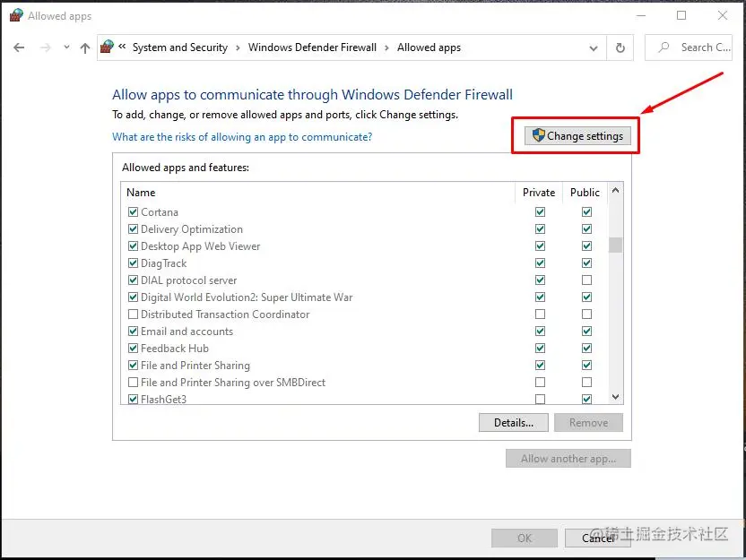The image size is (746, 560).
Task: Expand the chevron after System and Security
Action: click(x=238, y=48)
